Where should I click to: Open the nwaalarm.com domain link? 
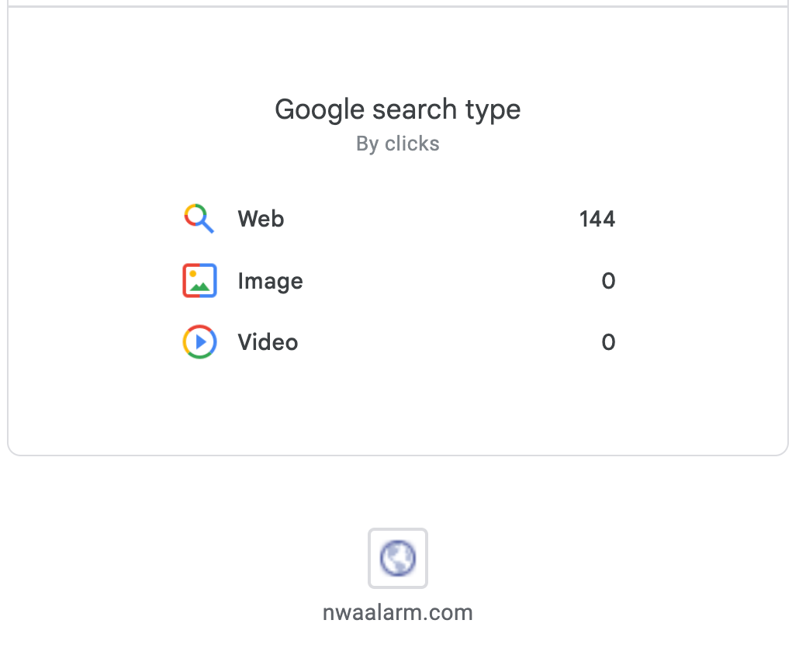(398, 613)
